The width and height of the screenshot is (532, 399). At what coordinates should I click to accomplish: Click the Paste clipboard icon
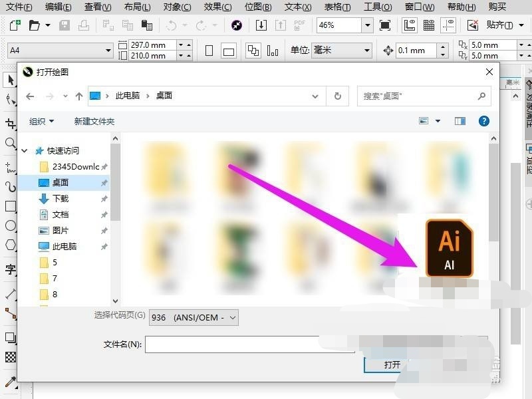(x=146, y=25)
